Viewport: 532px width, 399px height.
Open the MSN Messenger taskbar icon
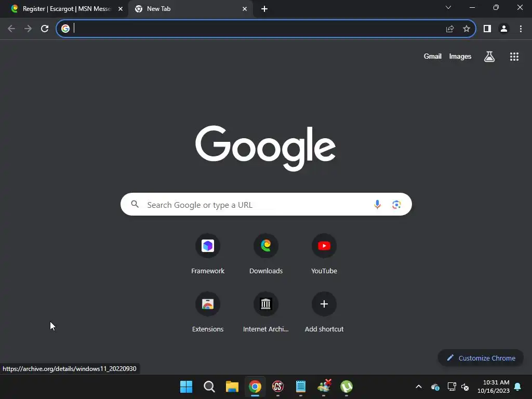(x=324, y=387)
